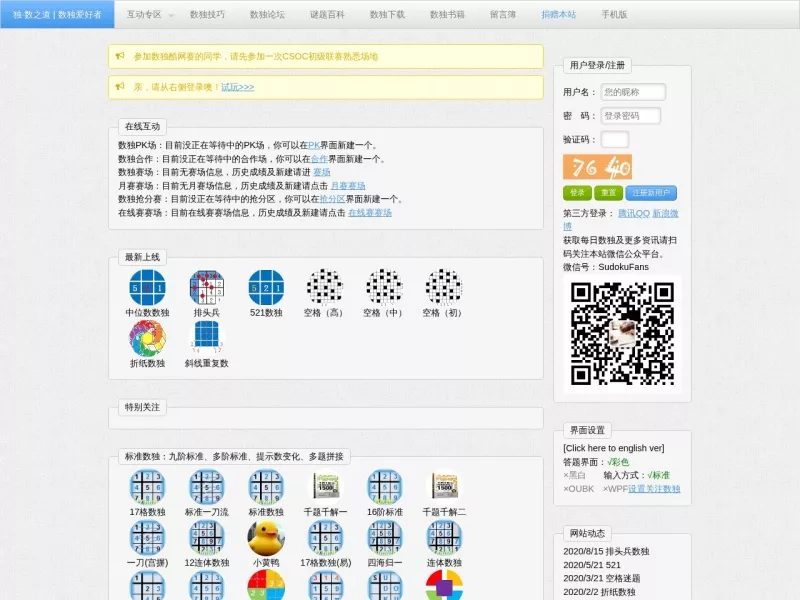Open the 标准一刀流 puzzle icon

[207, 487]
